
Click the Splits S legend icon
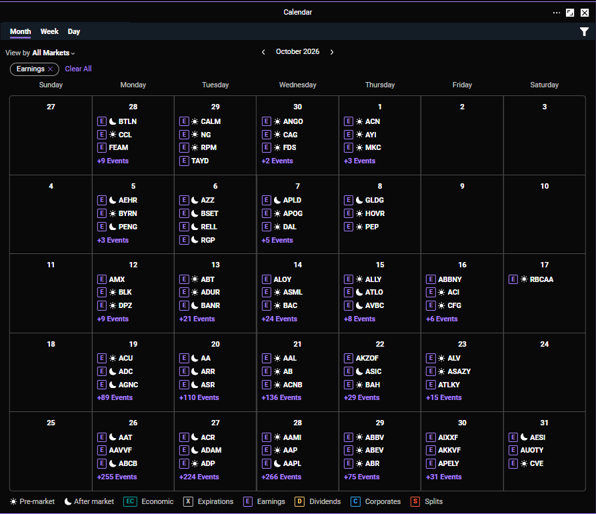415,501
